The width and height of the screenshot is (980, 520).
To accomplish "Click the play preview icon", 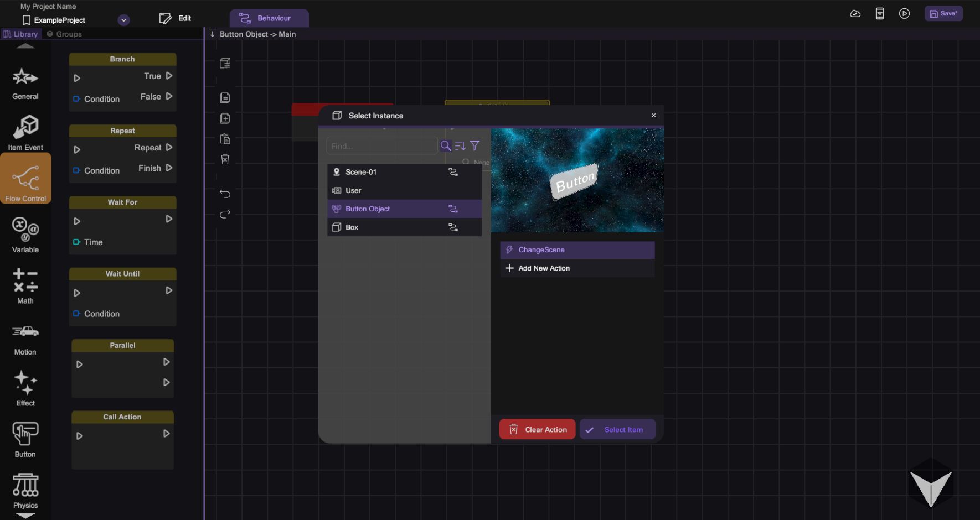I will point(904,14).
